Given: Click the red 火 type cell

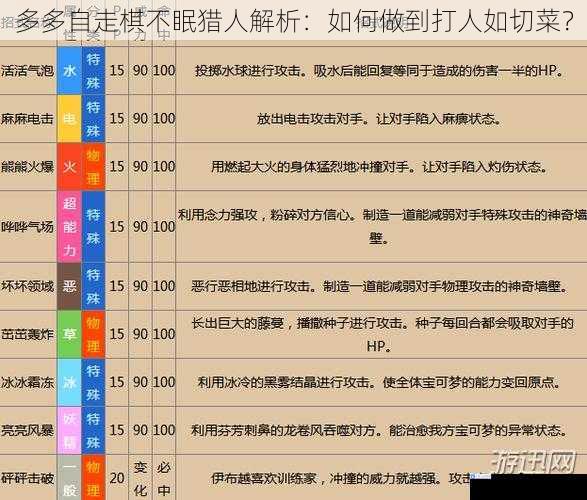Looking at the screenshot, I should tap(69, 167).
